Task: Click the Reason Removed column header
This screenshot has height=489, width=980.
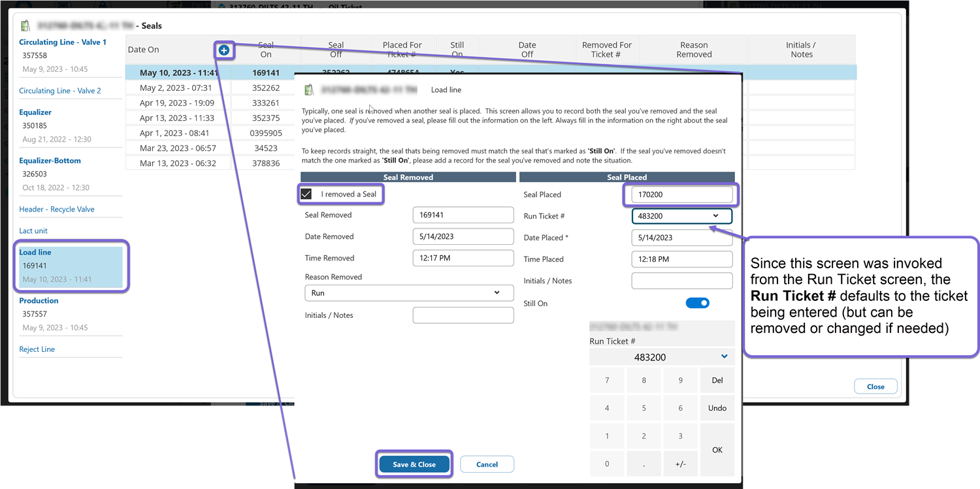Action: point(694,50)
